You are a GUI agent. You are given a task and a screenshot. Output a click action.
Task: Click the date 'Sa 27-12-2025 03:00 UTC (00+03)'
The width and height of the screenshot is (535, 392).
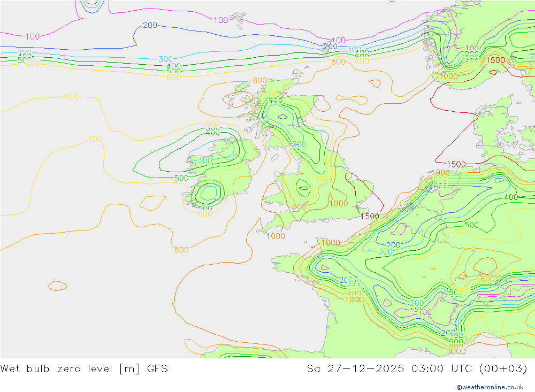pos(417,369)
